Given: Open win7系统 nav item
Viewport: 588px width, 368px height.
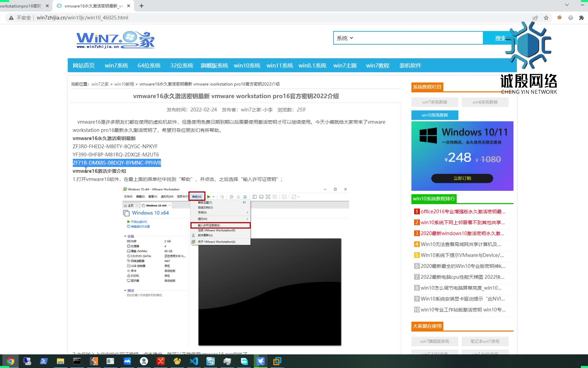Looking at the screenshot, I should (116, 65).
